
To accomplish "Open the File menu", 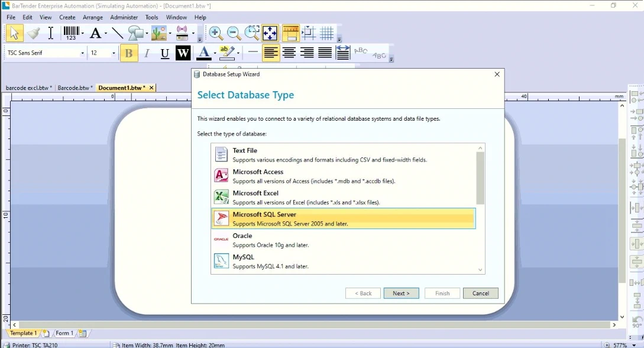I will click(x=11, y=17).
